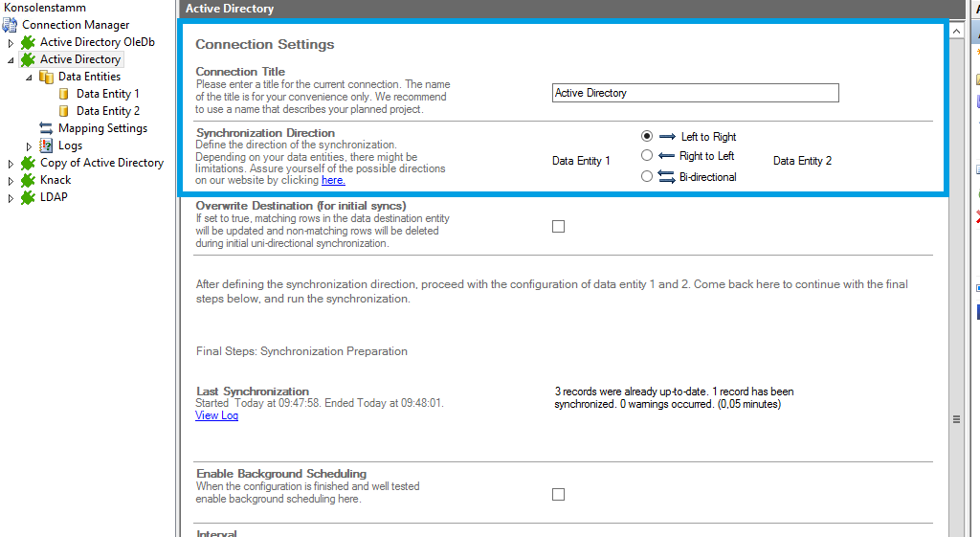Open Mapping Settings arrows icon

(46, 128)
